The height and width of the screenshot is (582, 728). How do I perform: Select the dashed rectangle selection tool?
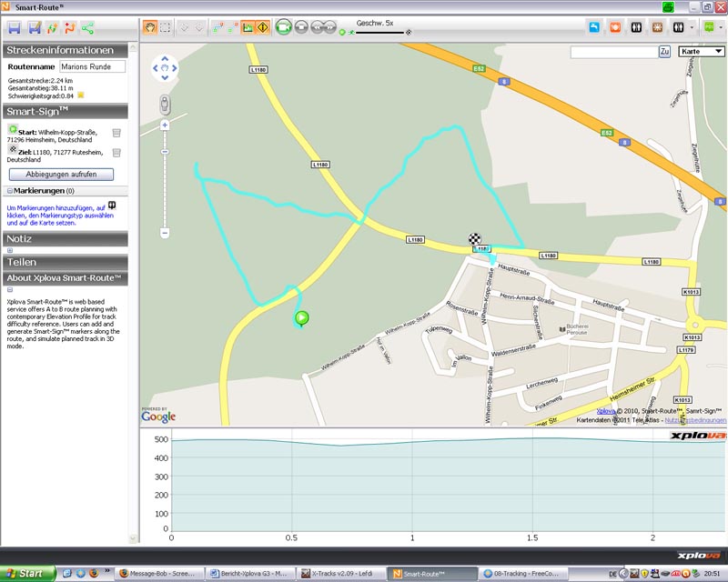(x=165, y=28)
